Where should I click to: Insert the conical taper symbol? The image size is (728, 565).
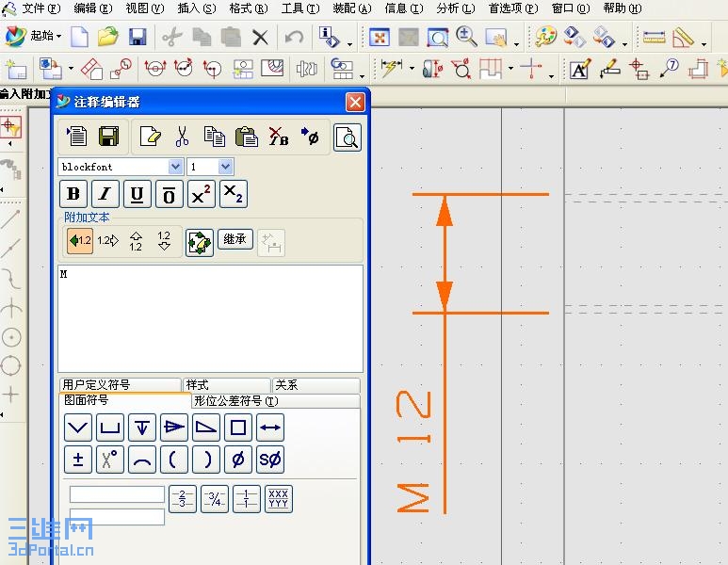(174, 428)
